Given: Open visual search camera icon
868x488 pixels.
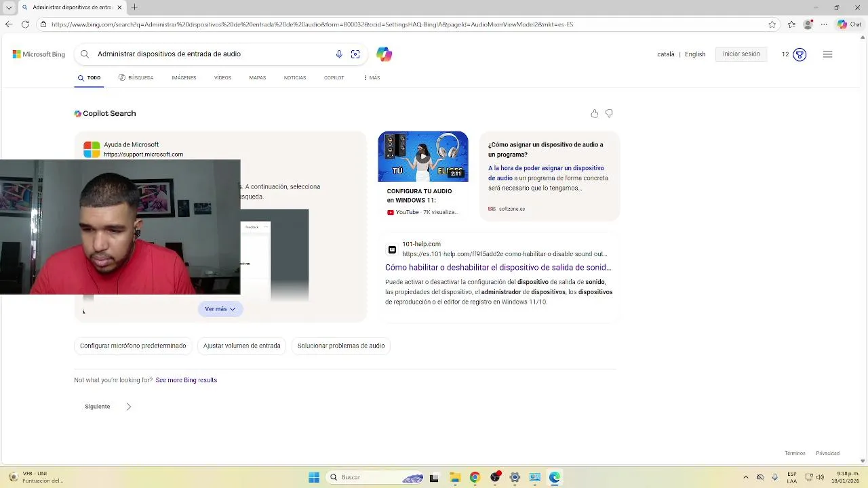Looking at the screenshot, I should click(355, 54).
